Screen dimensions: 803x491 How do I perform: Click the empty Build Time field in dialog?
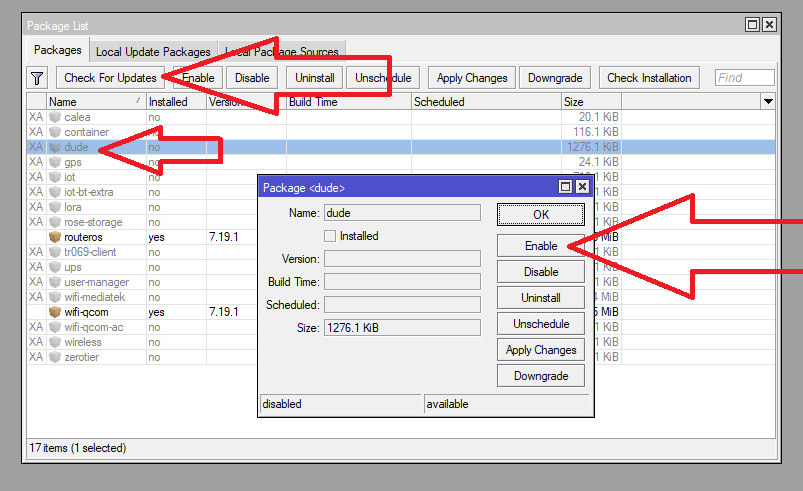coord(402,282)
